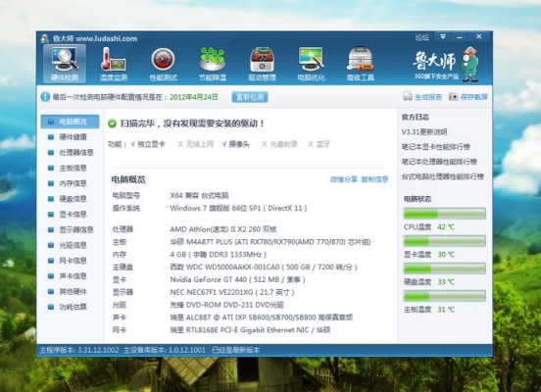This screenshot has width=541, height=392.
Task: Click 生成报告 generate report
Action: pyautogui.click(x=422, y=97)
